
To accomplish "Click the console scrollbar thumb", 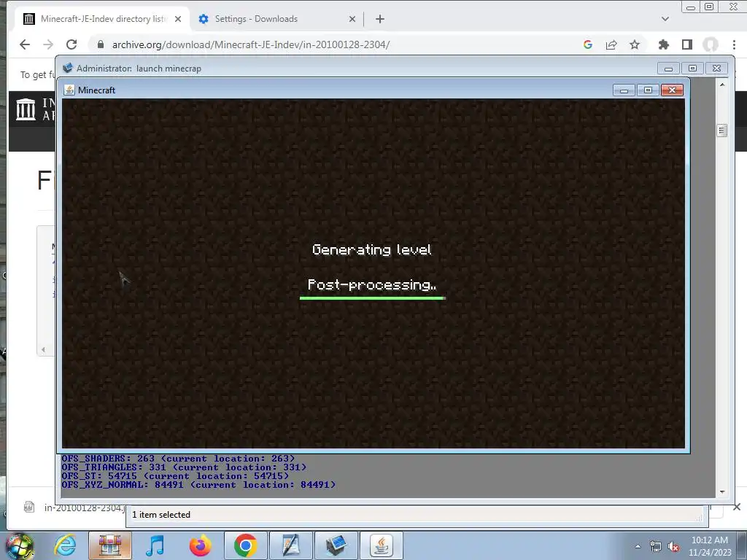I will pyautogui.click(x=722, y=131).
